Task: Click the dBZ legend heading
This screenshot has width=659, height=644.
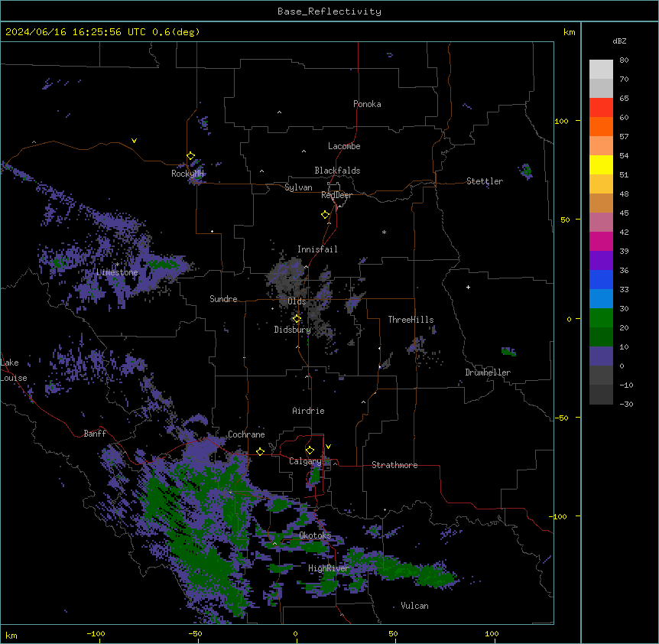Action: pyautogui.click(x=619, y=41)
